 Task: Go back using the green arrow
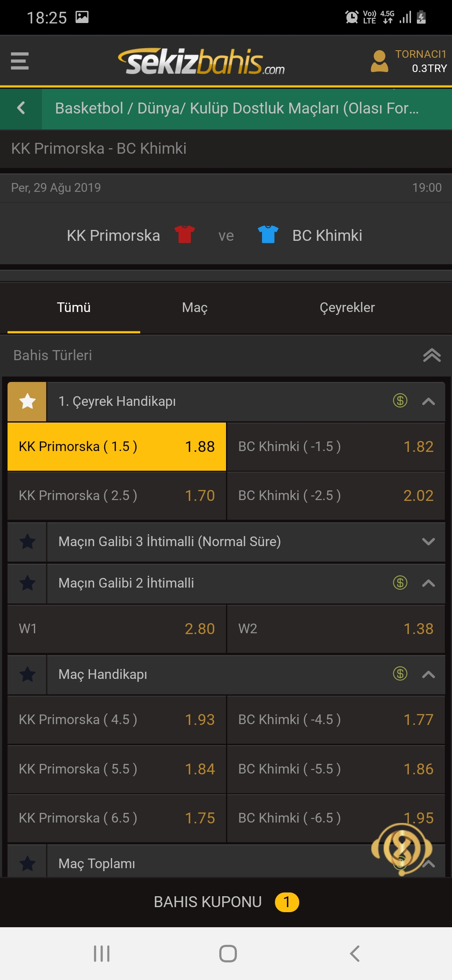(x=21, y=108)
